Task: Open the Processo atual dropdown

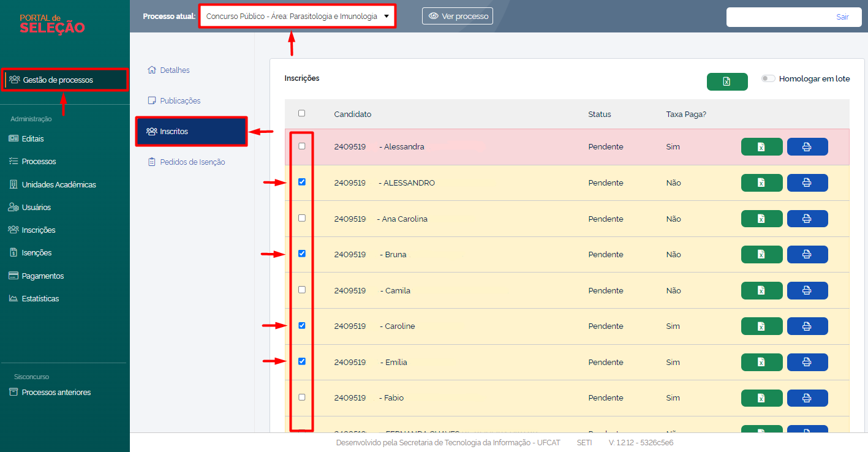Action: coord(298,17)
